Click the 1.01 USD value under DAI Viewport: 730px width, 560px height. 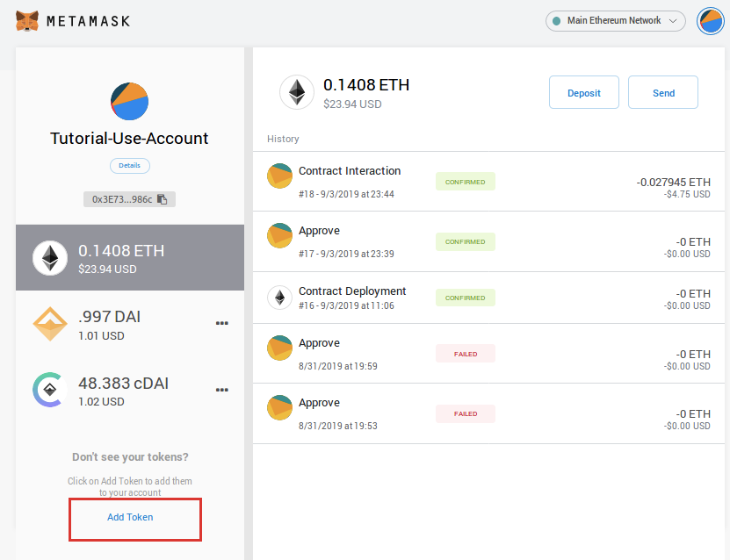(x=101, y=336)
